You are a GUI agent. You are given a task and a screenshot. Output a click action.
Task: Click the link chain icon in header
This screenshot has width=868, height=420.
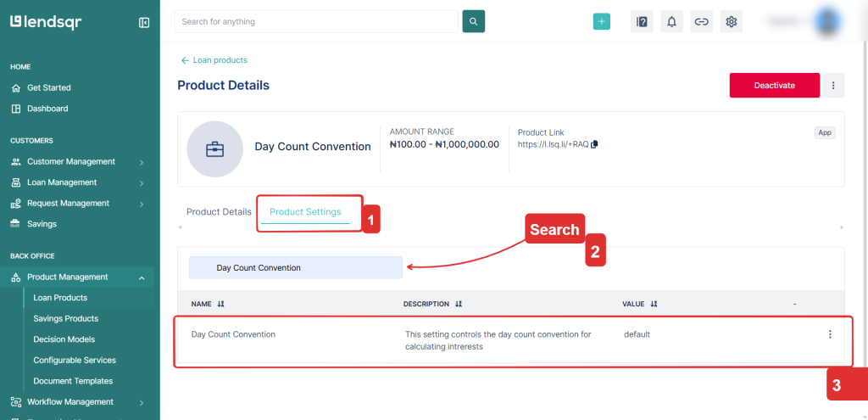click(x=701, y=21)
